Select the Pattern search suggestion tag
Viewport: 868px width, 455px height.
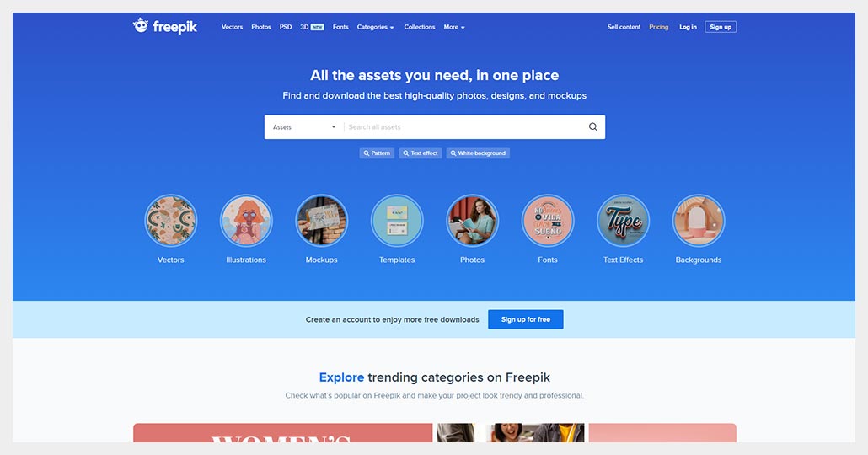[377, 153]
